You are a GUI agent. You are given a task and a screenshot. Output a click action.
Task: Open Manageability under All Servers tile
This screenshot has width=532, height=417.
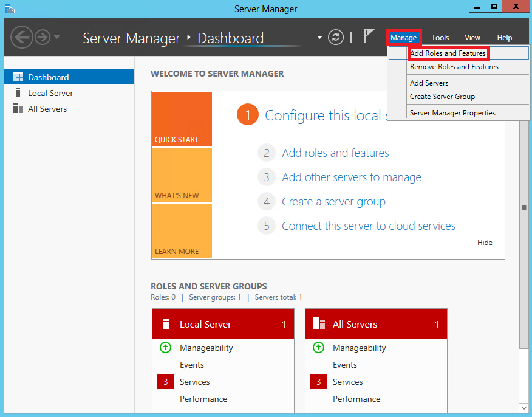[360, 348]
